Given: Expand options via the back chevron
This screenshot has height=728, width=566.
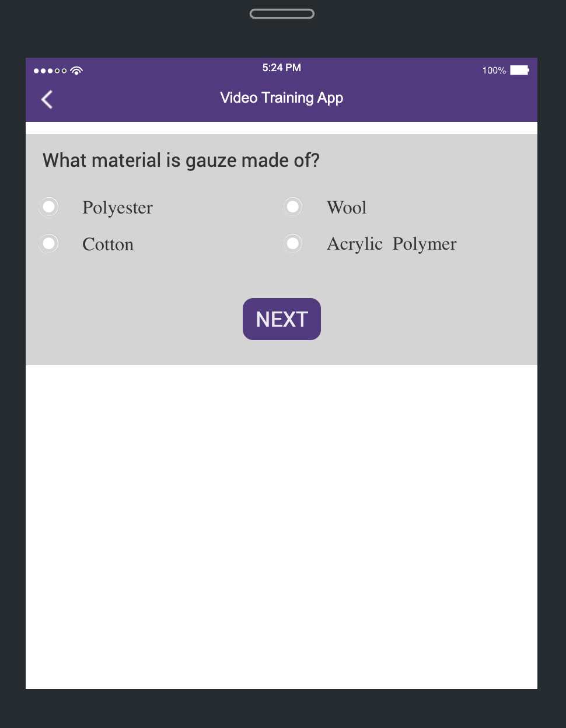Looking at the screenshot, I should (46, 99).
